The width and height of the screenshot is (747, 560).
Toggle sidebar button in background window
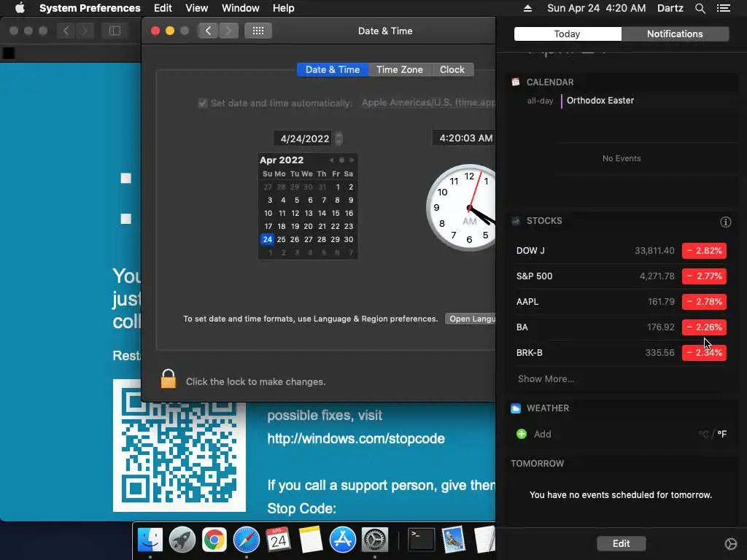pos(115,31)
